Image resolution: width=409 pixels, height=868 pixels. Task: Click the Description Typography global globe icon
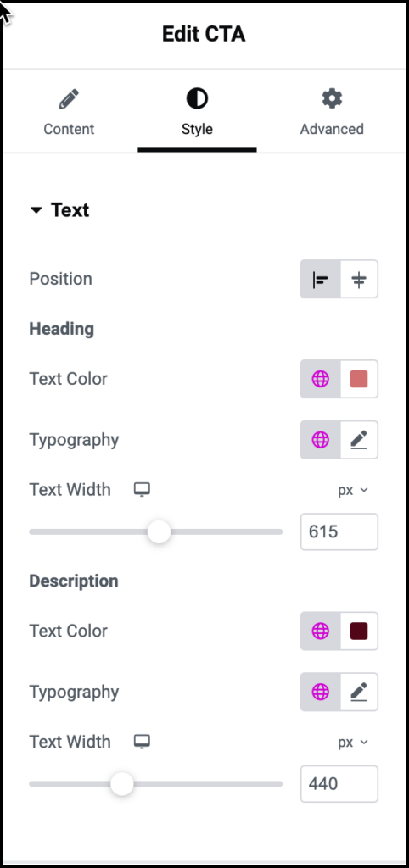tap(321, 692)
